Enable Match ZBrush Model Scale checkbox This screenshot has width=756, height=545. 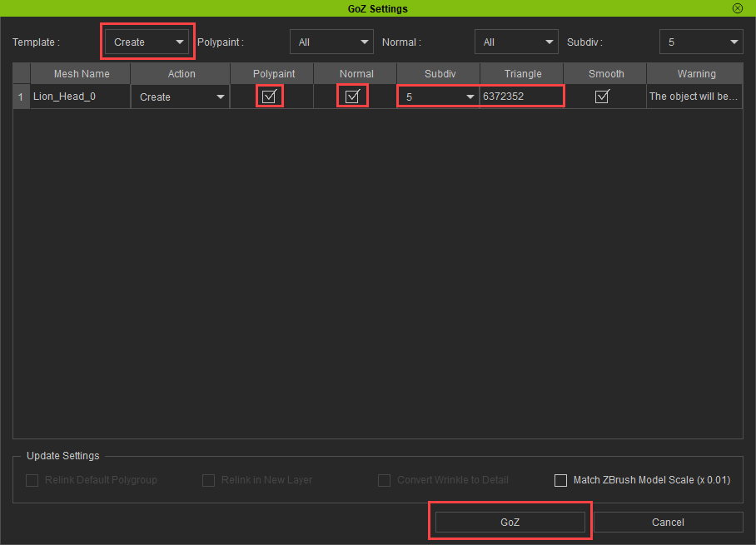[560, 480]
